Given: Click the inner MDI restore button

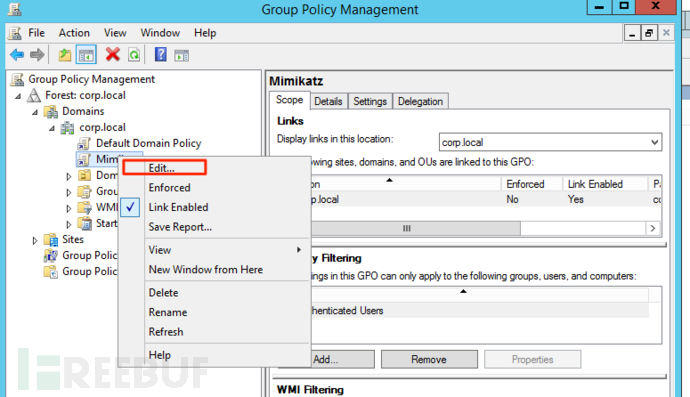Looking at the screenshot, I should (x=649, y=33).
